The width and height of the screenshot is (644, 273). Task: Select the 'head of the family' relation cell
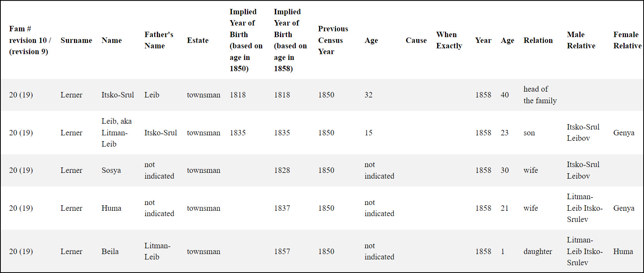pyautogui.click(x=540, y=95)
